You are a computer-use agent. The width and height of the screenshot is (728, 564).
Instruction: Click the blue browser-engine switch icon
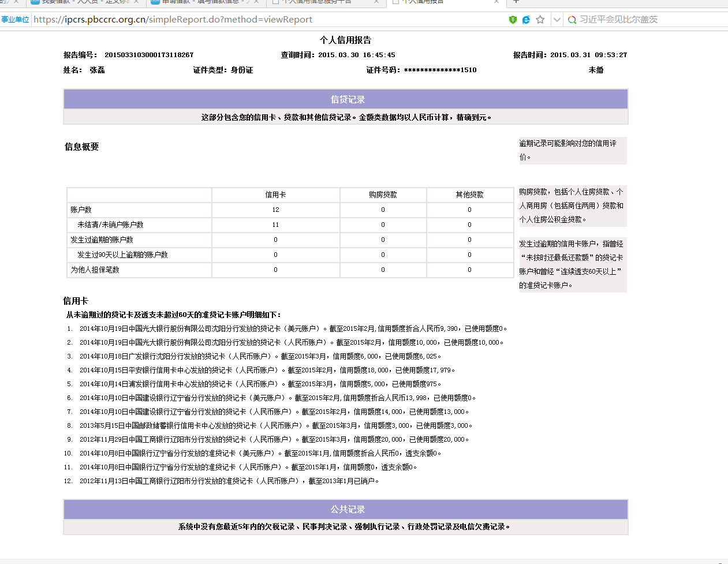coord(526,20)
